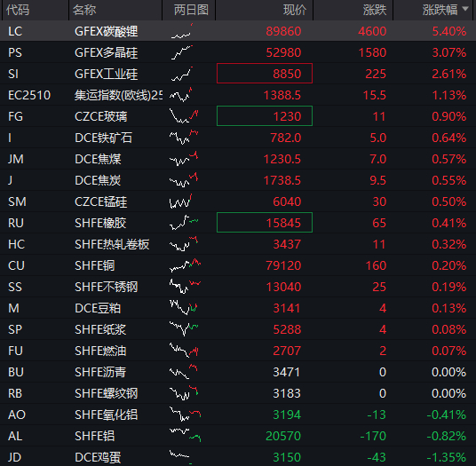Select the red-boxed price 8850 cell
This screenshot has width=476, height=466.
[x=265, y=74]
